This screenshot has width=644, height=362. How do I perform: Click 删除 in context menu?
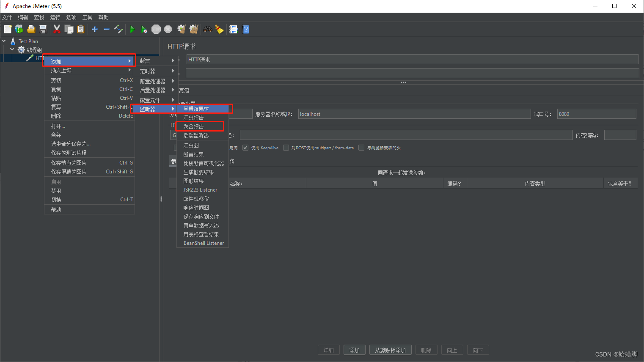click(89, 116)
